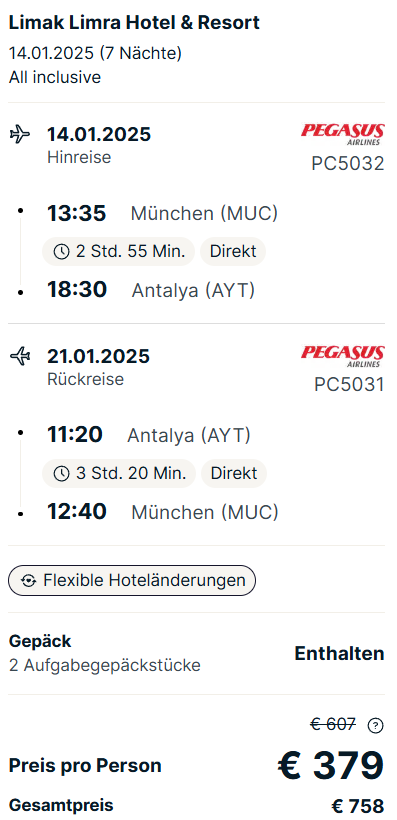Click the clock icon beside 3 Std. 20 Min.
Screen dimensions: 397x820
[x=62, y=474]
